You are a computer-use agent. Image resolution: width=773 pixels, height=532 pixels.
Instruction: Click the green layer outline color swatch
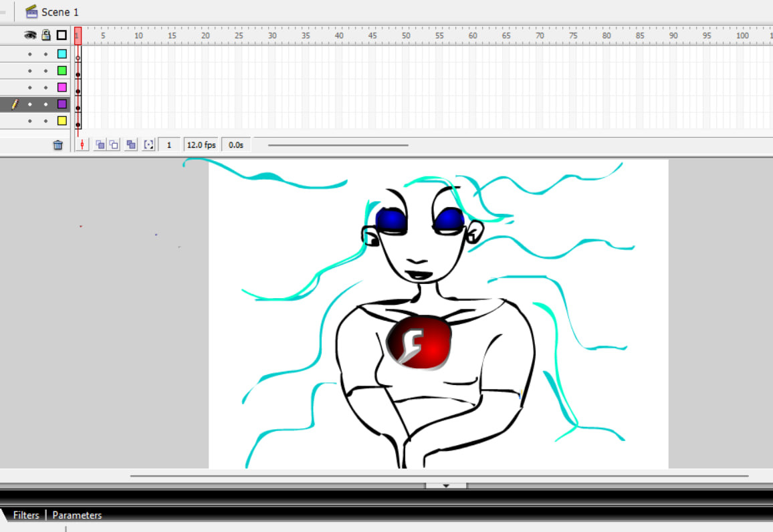pos(62,70)
